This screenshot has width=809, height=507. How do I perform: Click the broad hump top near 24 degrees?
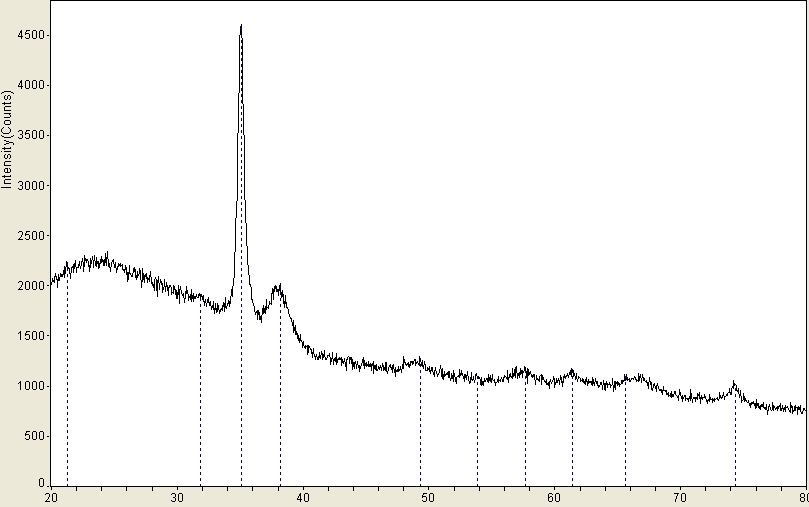(x=104, y=257)
